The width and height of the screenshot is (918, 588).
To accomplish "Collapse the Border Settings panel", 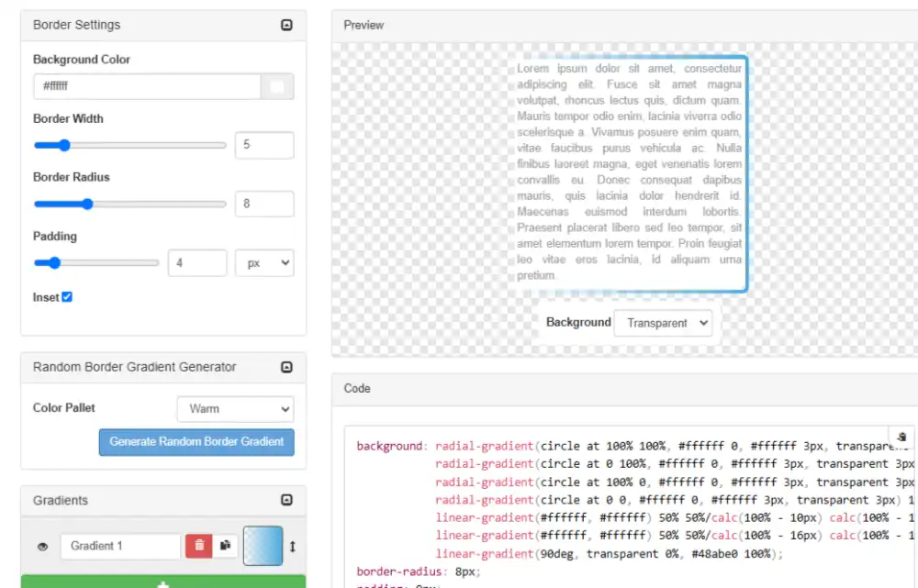I will tap(286, 25).
